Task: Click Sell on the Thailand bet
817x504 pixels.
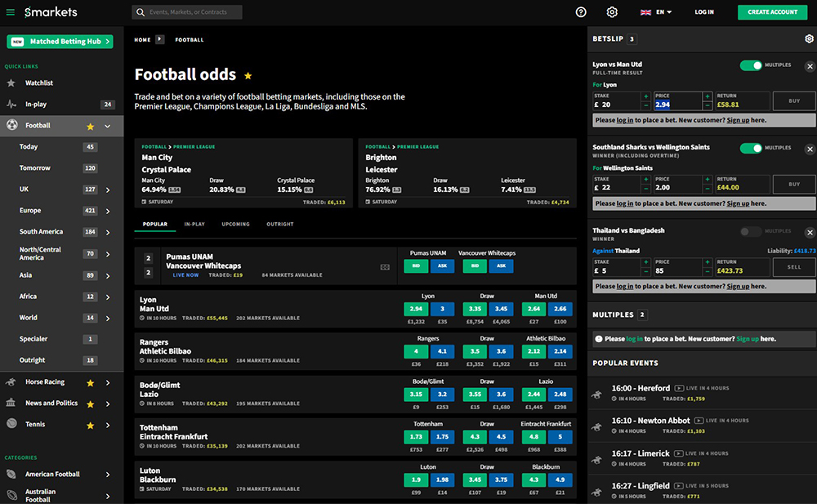Action: point(793,267)
